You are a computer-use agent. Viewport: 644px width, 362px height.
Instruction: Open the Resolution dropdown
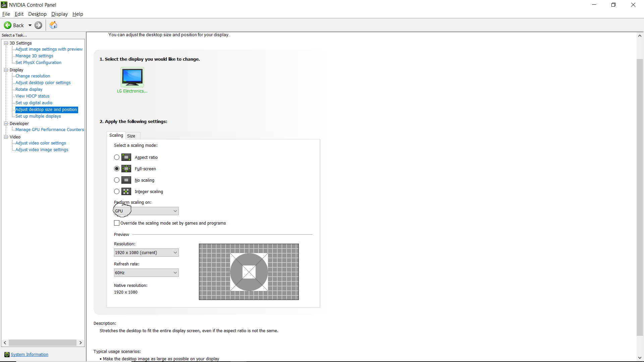pyautogui.click(x=146, y=252)
